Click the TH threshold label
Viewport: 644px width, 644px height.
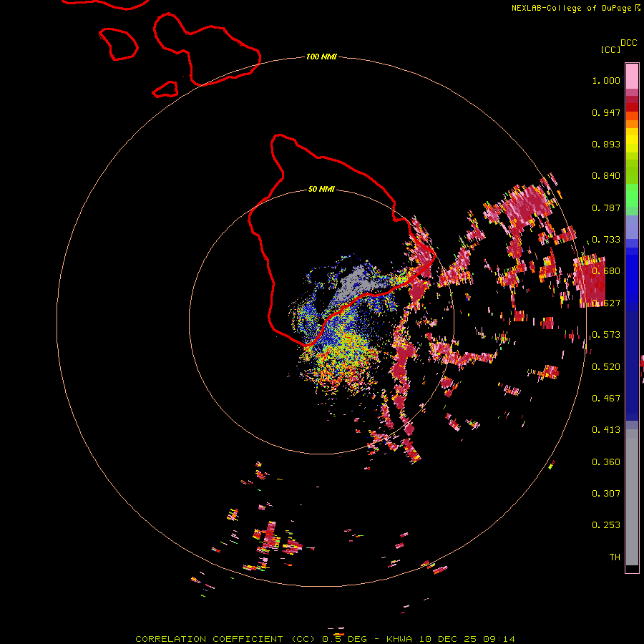tap(615, 557)
